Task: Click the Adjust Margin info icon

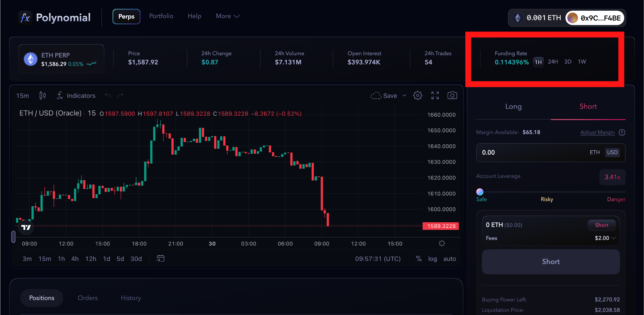Action: [622, 132]
